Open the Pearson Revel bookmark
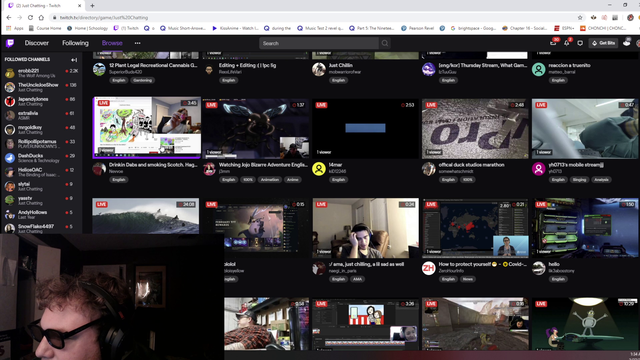Viewport: 640px width, 360px height. click(x=418, y=28)
